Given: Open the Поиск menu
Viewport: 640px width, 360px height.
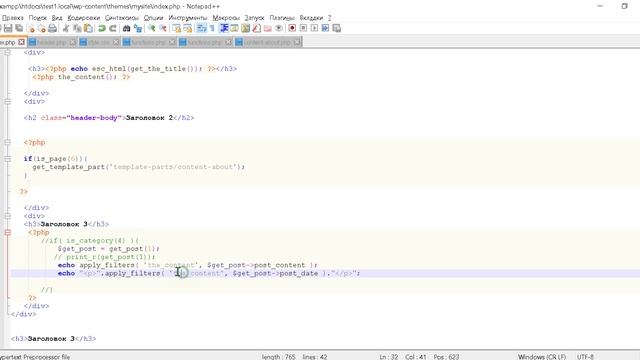Looking at the screenshot, I should click(38, 18).
